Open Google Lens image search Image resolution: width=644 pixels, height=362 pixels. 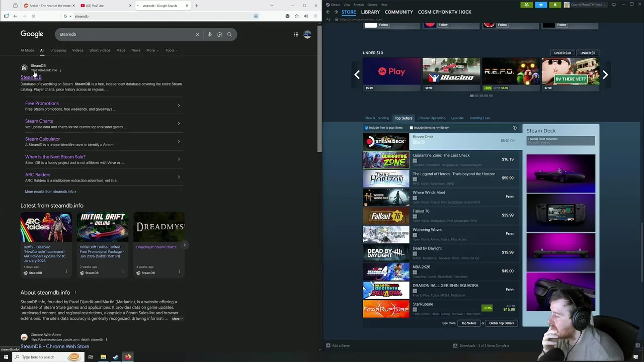tap(220, 34)
